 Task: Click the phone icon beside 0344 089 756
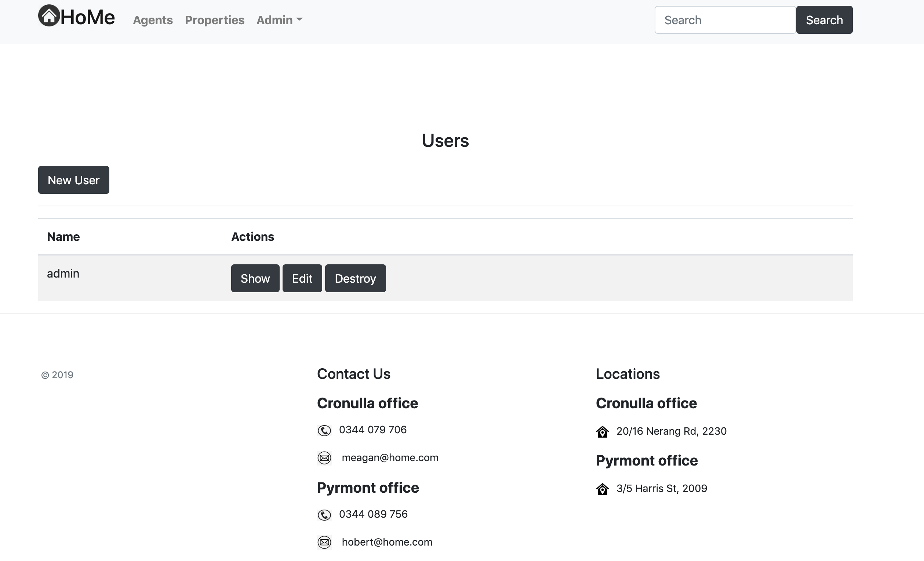(x=324, y=515)
